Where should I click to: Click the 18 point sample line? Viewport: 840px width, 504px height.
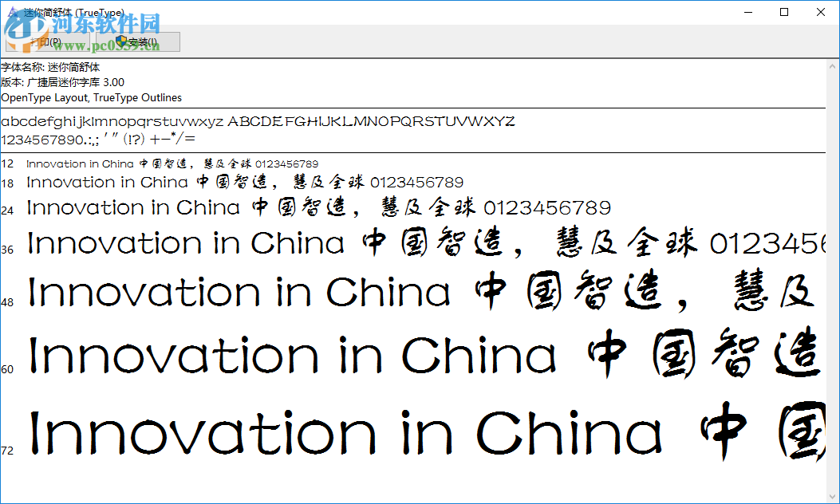coord(245,182)
